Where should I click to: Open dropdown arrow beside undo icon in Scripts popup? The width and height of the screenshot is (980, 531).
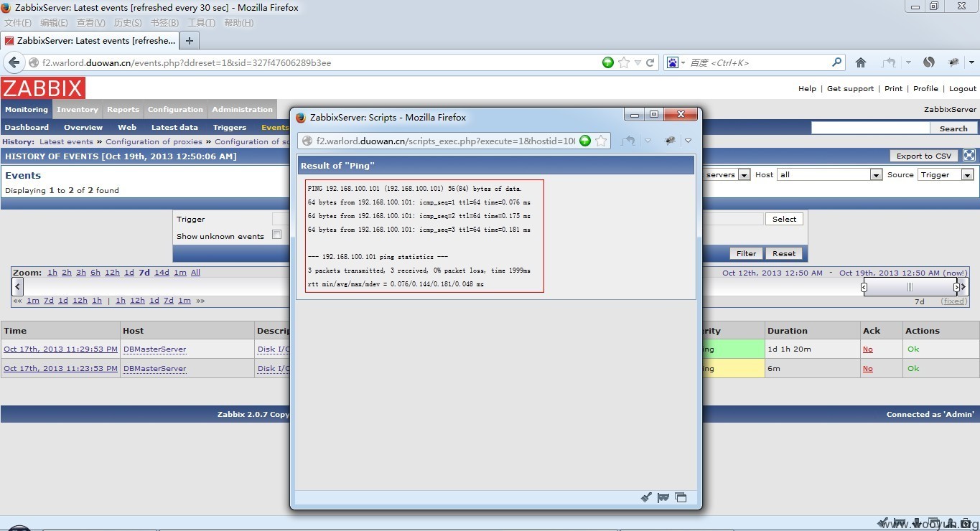tap(648, 141)
